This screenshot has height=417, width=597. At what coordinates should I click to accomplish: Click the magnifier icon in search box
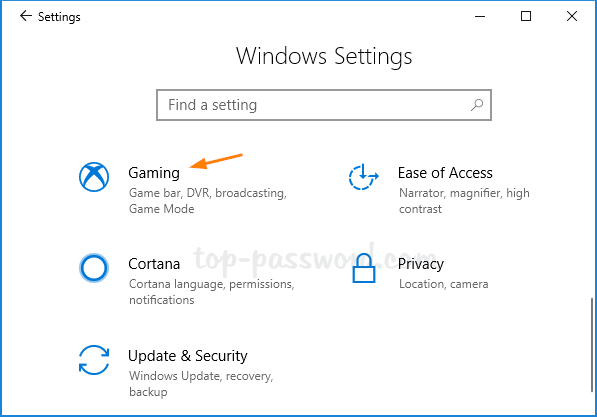[477, 105]
